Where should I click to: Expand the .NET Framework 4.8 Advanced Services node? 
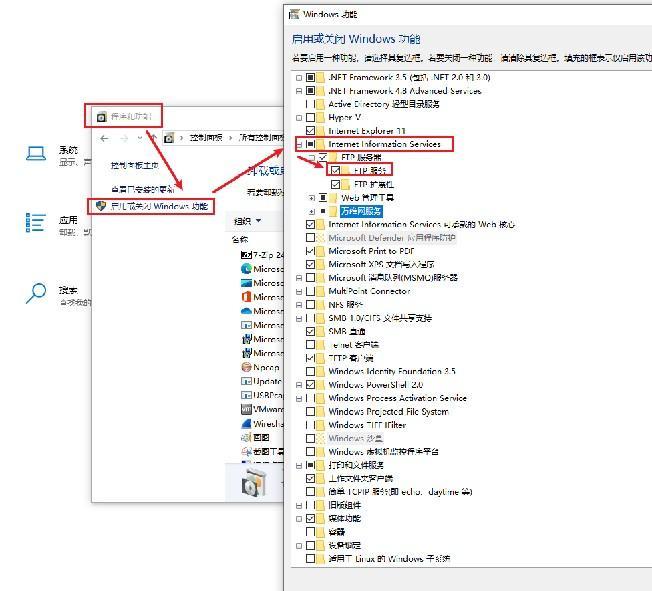click(299, 91)
